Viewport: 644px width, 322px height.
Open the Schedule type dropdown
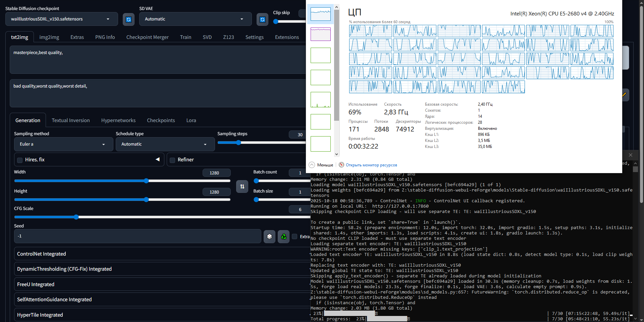click(165, 144)
